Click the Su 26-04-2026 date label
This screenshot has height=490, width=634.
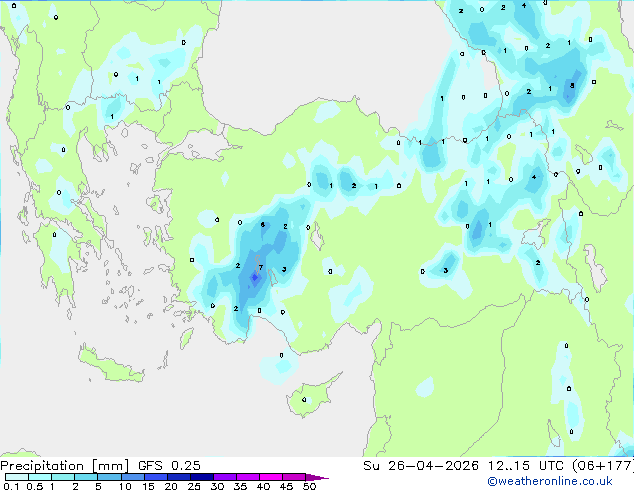click(x=421, y=466)
